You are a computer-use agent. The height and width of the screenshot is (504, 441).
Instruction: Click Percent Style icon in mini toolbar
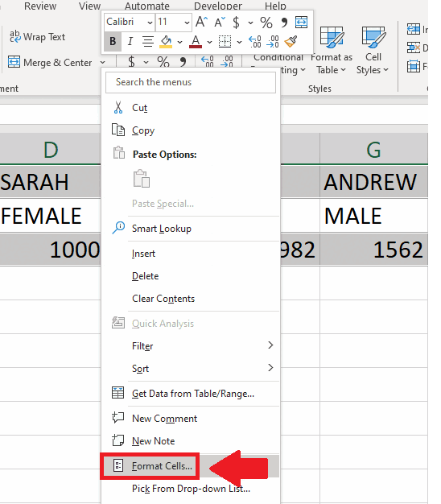266,23
